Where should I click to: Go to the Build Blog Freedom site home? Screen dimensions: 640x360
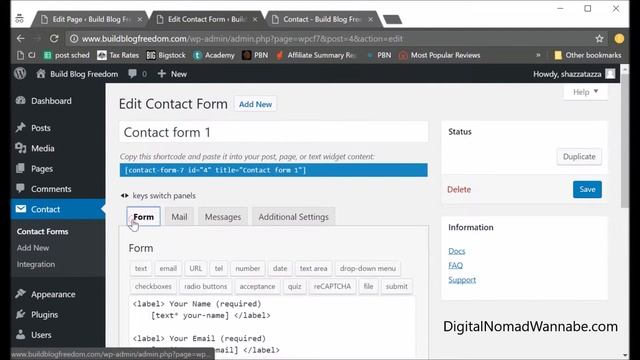77,74
